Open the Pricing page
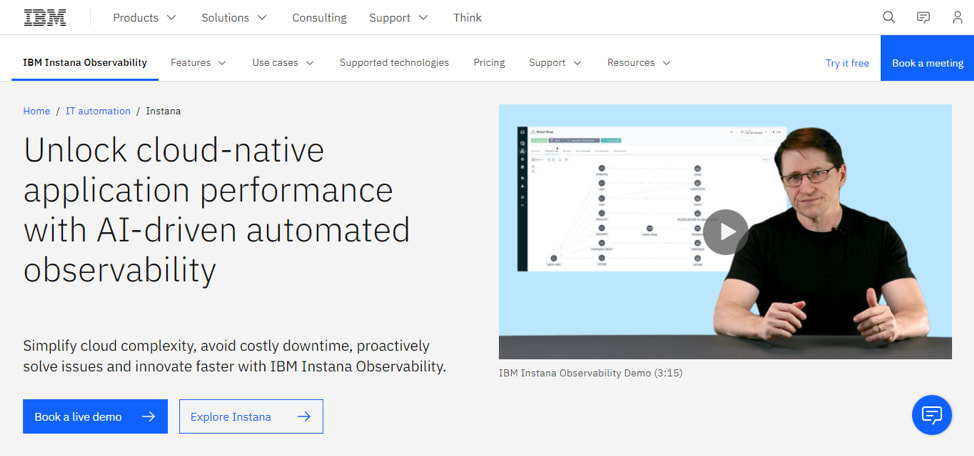 pos(489,62)
